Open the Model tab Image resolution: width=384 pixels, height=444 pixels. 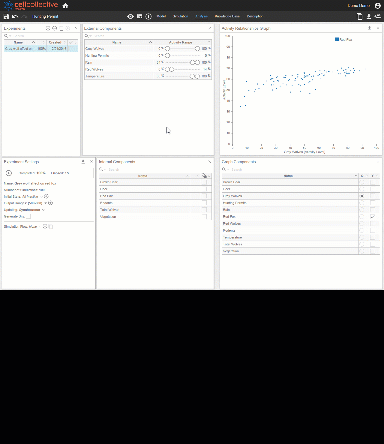[161, 16]
